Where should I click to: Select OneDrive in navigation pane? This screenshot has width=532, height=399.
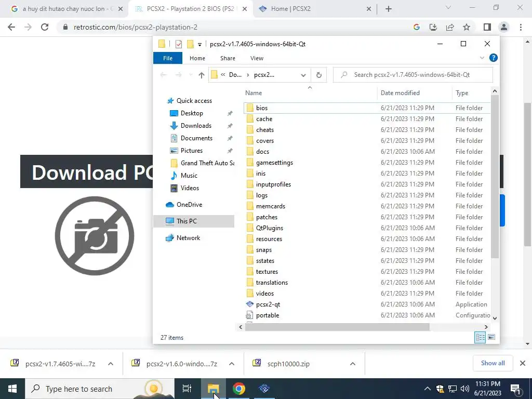189,205
